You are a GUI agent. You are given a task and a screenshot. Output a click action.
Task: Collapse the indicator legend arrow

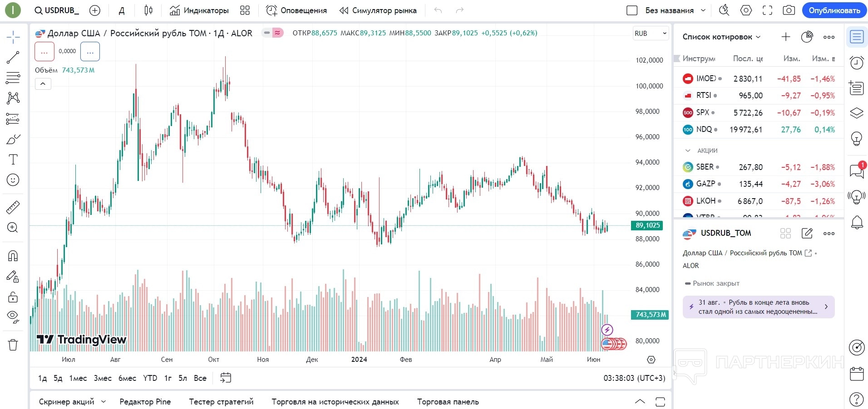tap(43, 84)
